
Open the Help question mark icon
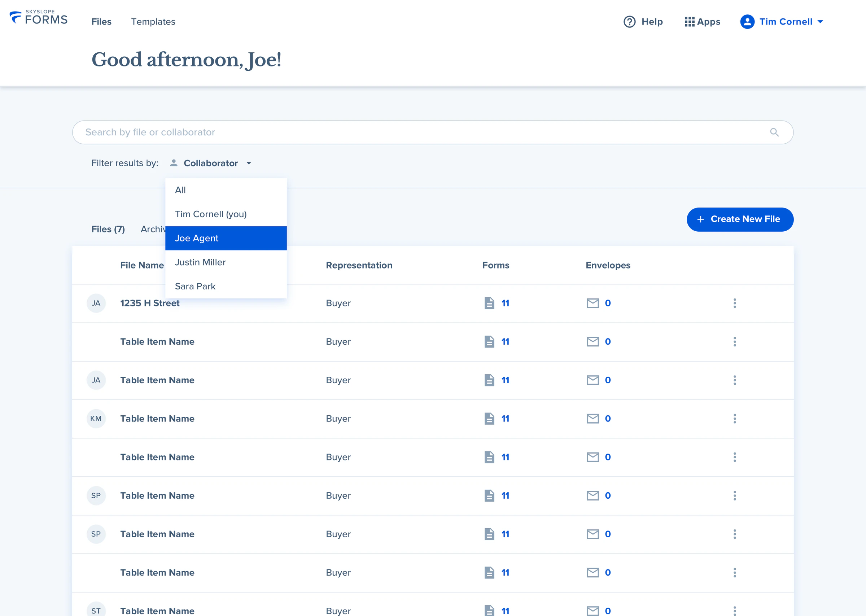(x=629, y=22)
